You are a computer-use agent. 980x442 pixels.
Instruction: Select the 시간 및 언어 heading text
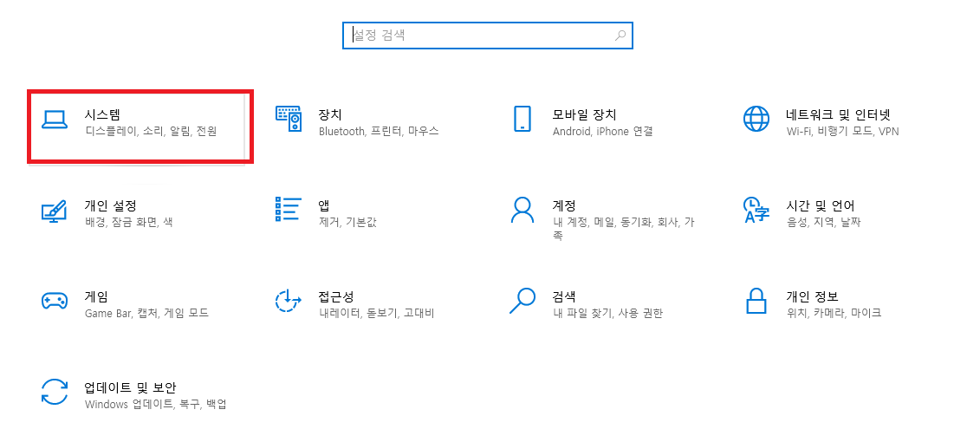[x=820, y=205]
